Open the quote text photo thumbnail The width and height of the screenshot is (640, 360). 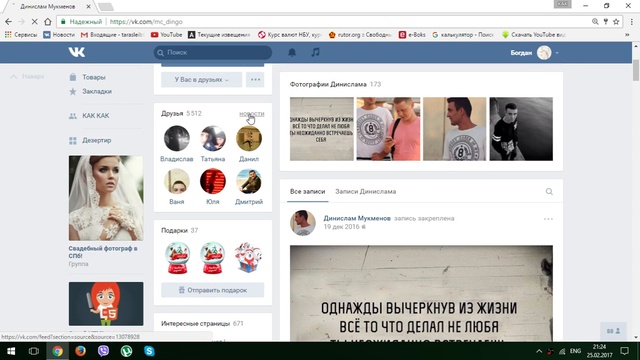click(x=322, y=129)
